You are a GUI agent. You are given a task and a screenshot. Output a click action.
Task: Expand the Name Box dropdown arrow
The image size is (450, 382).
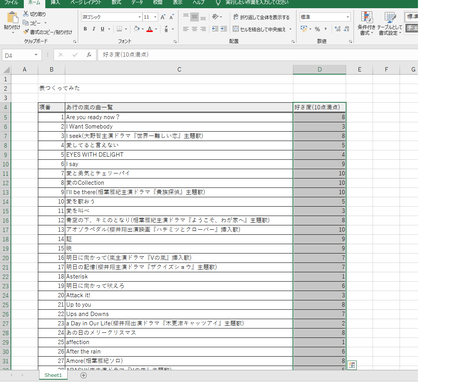[x=36, y=55]
